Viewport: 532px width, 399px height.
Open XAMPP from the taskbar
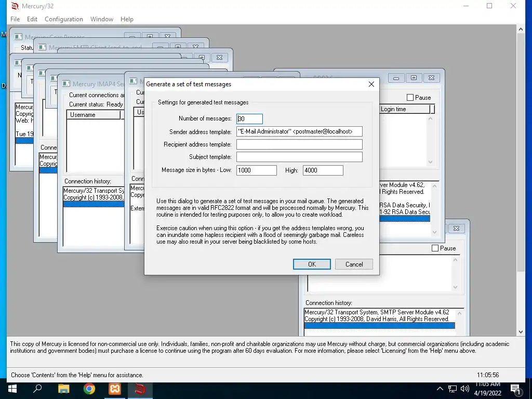tap(115, 389)
